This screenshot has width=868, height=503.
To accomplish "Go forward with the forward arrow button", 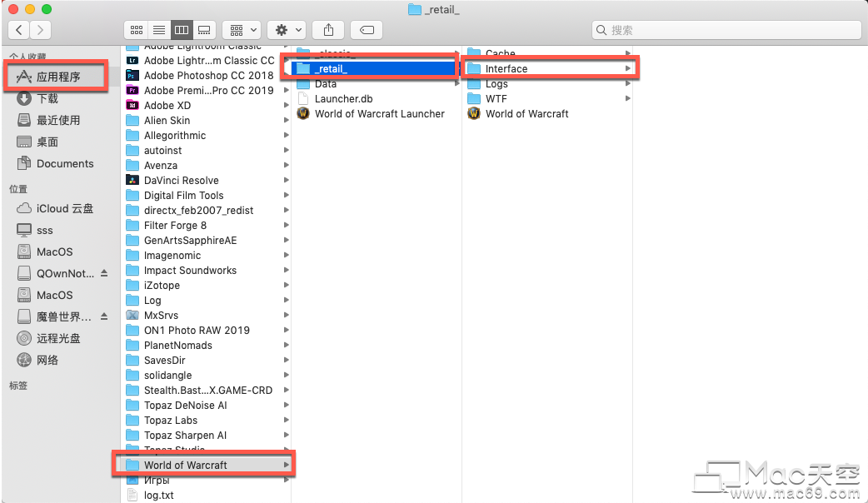I will [x=41, y=30].
